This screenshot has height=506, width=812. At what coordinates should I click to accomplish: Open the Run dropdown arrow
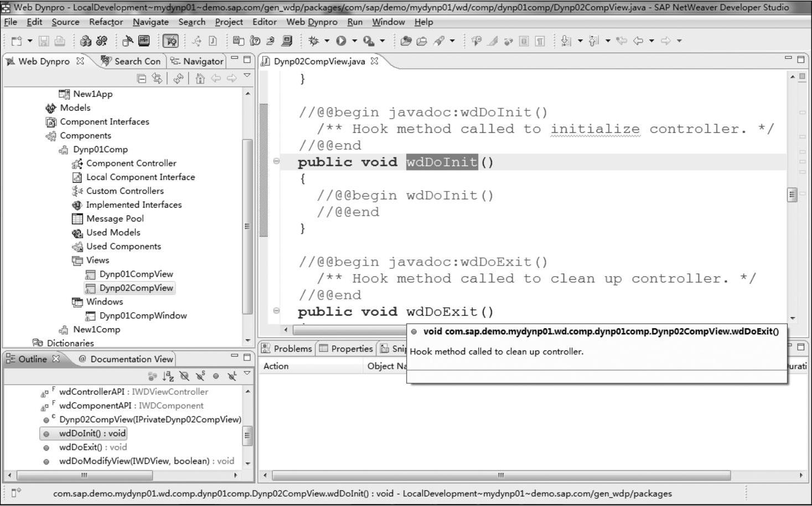[x=354, y=41]
